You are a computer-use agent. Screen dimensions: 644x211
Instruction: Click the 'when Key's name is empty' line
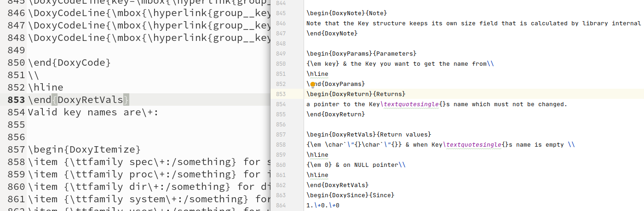(x=441, y=144)
